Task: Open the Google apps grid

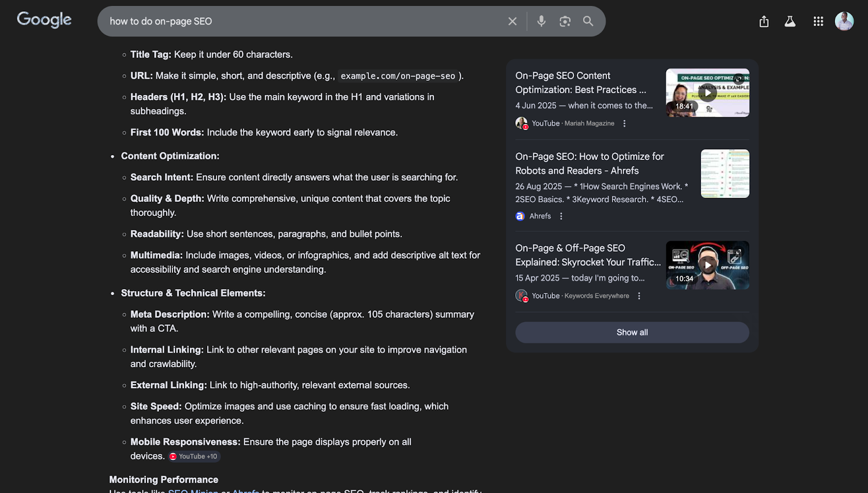Action: click(x=818, y=22)
